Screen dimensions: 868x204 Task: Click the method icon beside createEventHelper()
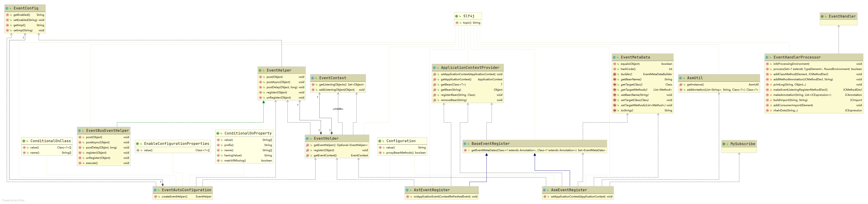click(x=156, y=197)
